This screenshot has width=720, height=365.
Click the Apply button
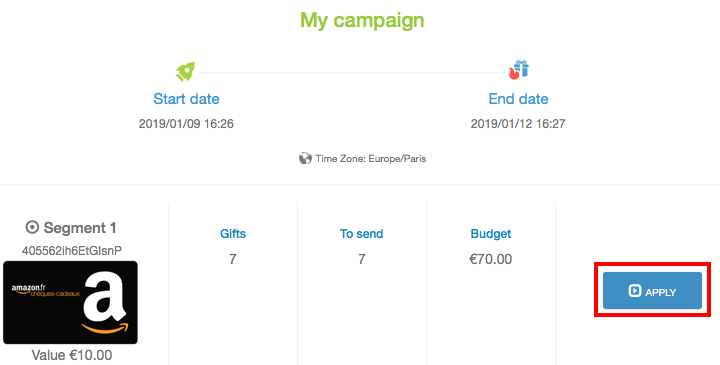(652, 291)
